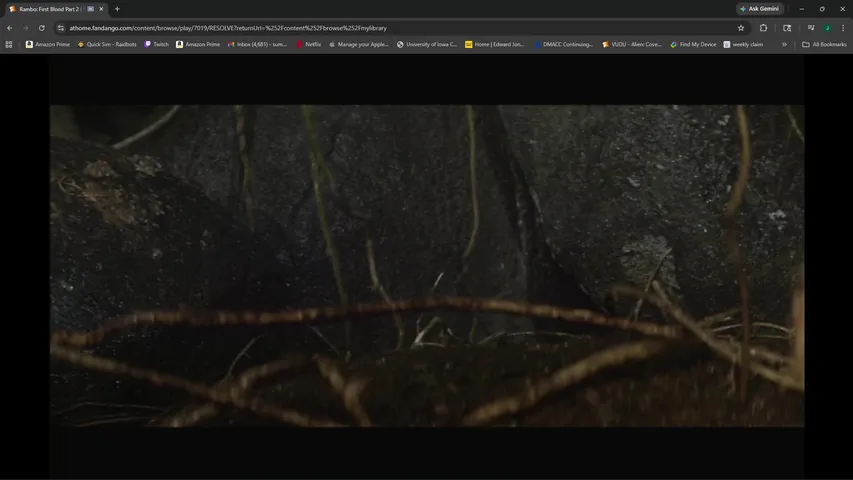This screenshot has width=853, height=480.
Task: Open the DMACC Continuing bookmark
Action: click(x=564, y=45)
